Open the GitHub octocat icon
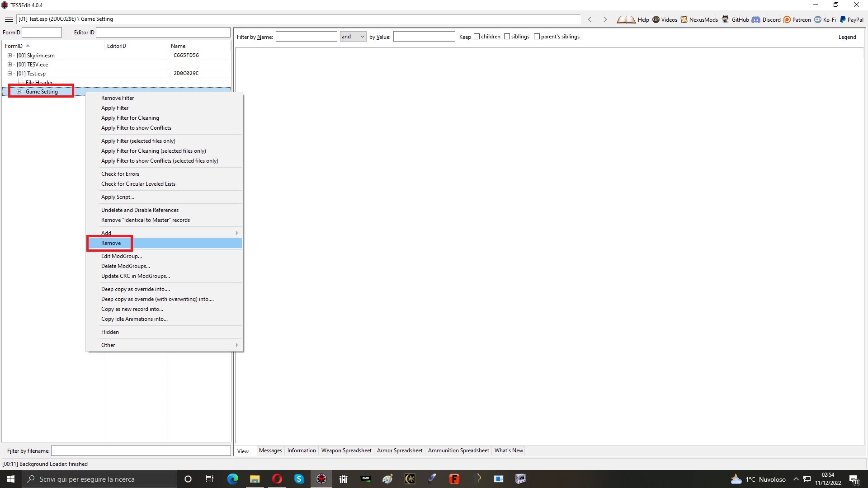 coord(725,19)
